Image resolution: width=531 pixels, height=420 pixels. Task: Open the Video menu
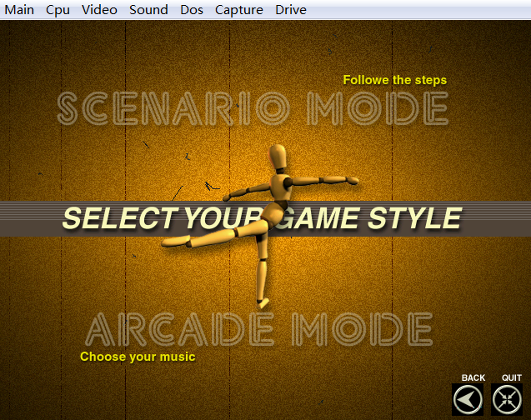pos(99,10)
